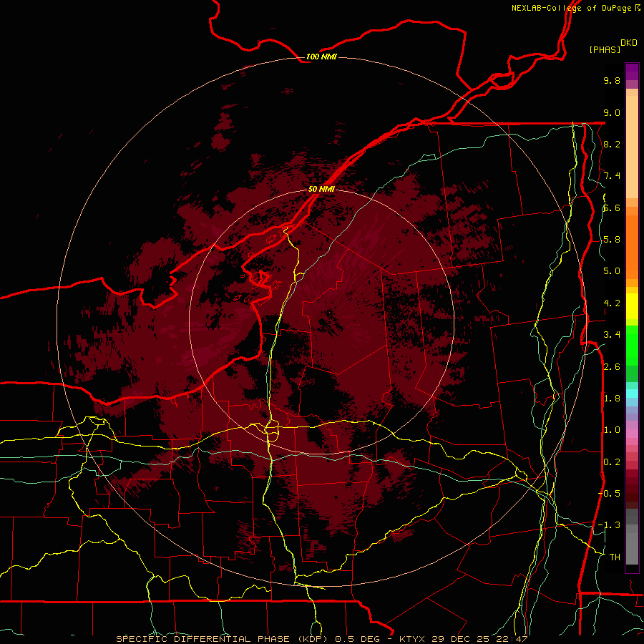The height and width of the screenshot is (644, 644).
Task: Click the 4.2 value on the color scale
Action: [x=612, y=303]
